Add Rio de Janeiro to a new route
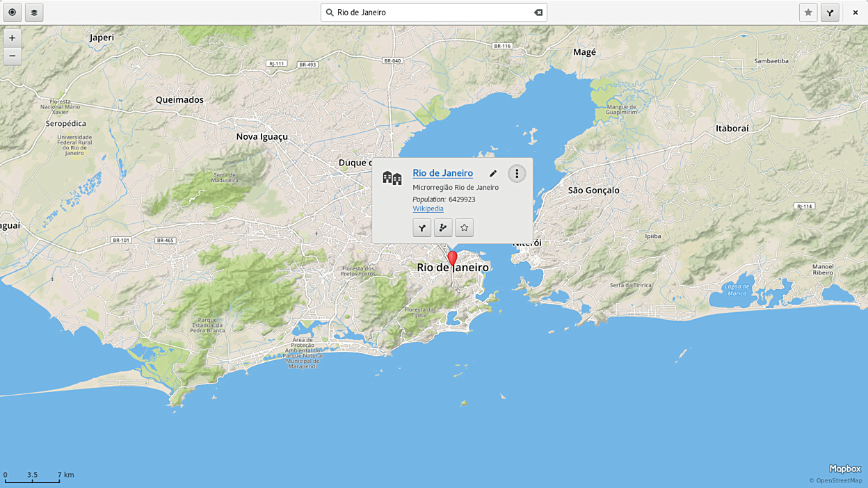868x488 pixels. click(x=421, y=228)
